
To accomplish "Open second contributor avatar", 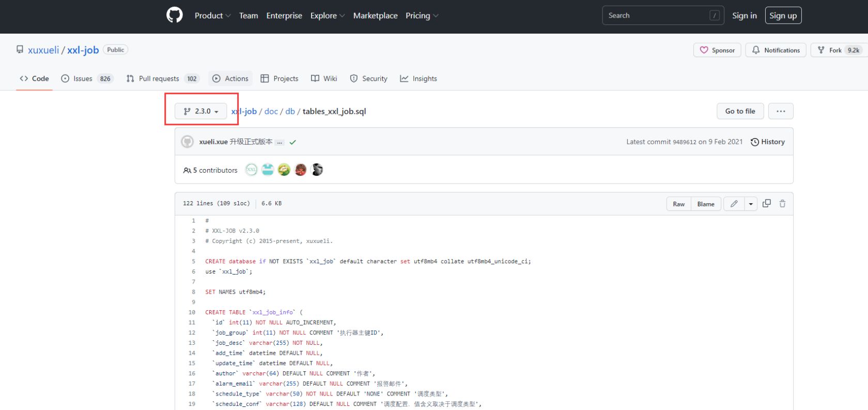I will point(268,170).
